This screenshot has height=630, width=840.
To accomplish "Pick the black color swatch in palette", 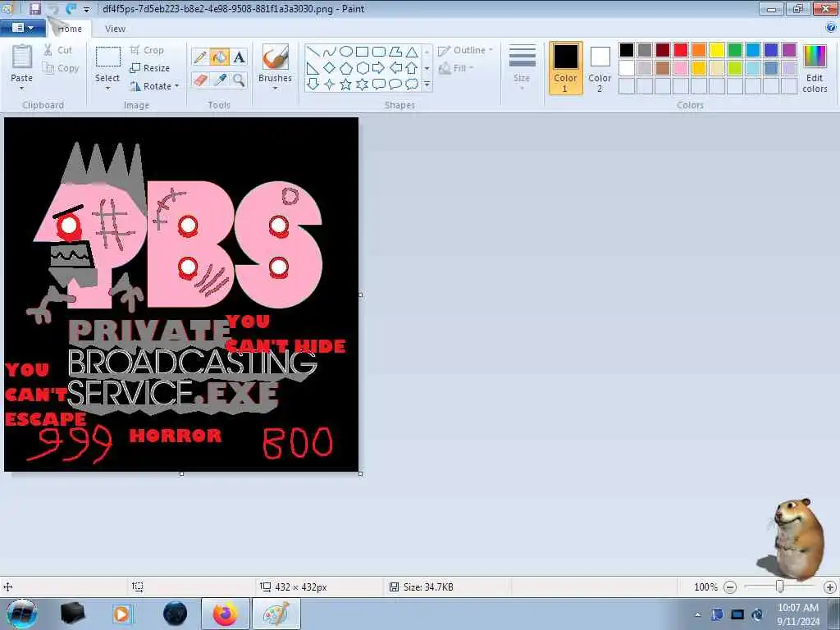I will tap(626, 50).
